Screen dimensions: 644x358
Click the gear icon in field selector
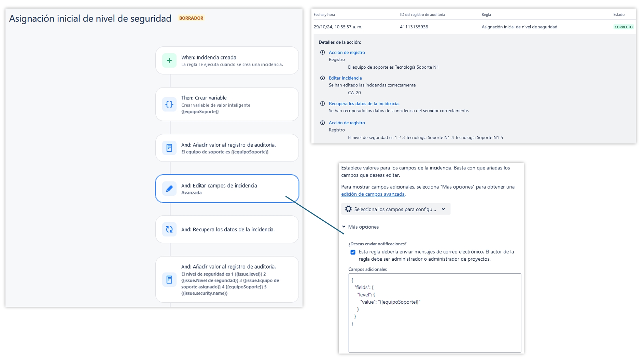pos(348,209)
